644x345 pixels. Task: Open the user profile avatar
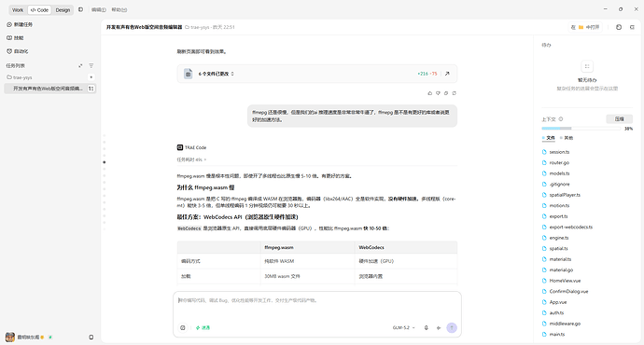[x=10, y=337]
